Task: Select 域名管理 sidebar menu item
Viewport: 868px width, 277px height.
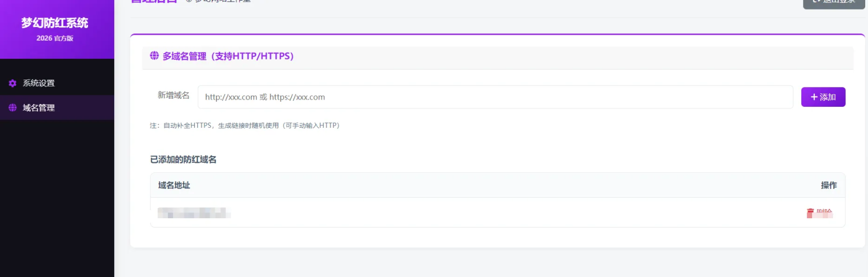Action: 38,108
